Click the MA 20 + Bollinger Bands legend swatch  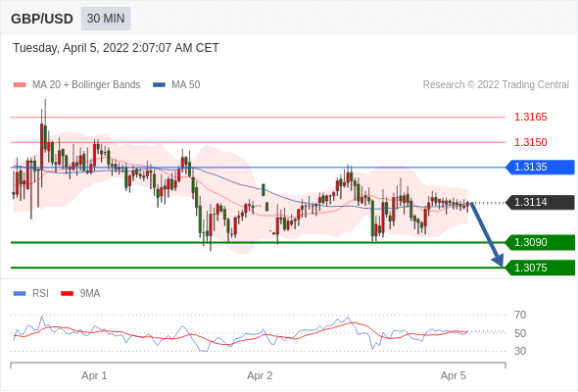click(x=20, y=85)
